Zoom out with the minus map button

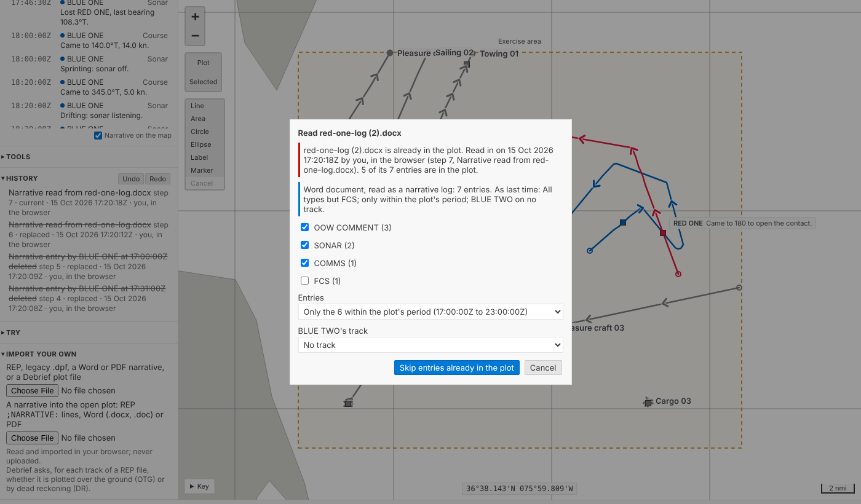click(195, 36)
